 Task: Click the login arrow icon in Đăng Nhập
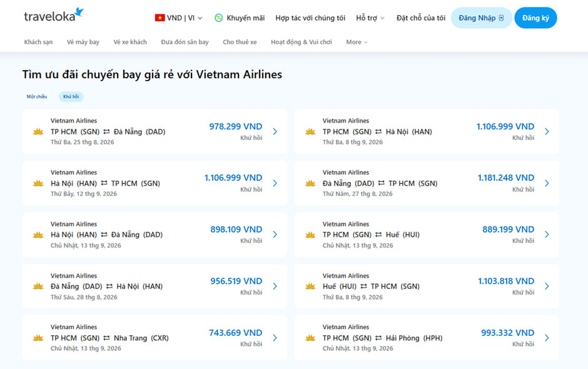click(x=502, y=18)
